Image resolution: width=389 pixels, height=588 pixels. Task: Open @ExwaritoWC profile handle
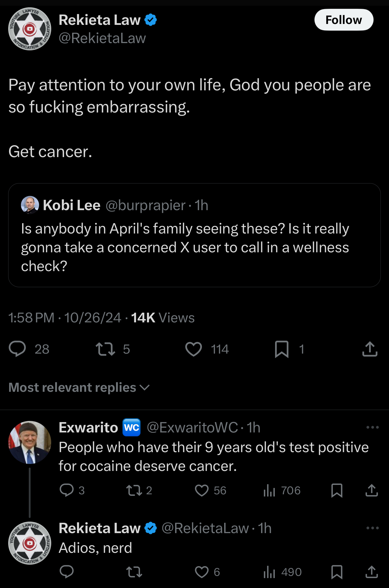(192, 428)
